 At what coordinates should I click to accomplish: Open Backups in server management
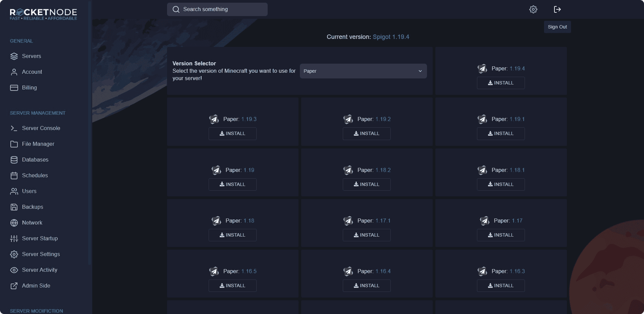tap(32, 207)
